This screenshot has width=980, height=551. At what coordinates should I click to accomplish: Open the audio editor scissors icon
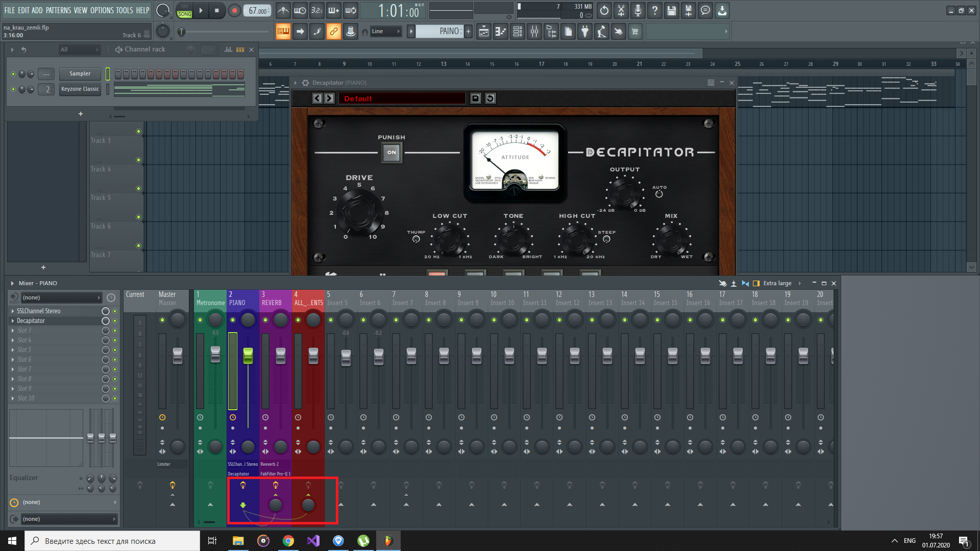point(621,10)
